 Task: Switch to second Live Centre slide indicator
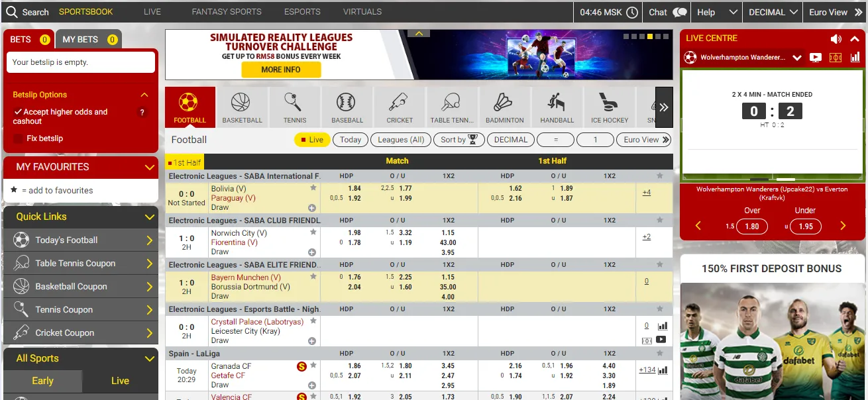tap(786, 179)
